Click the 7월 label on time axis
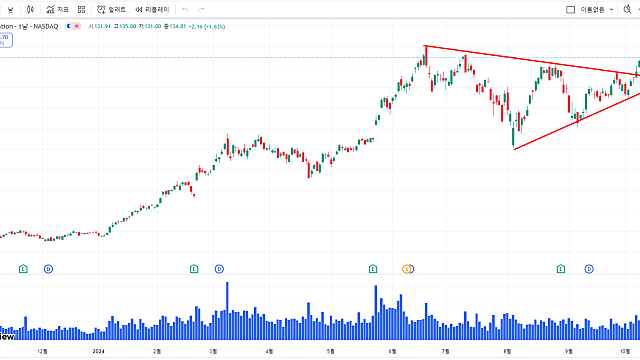This screenshot has width=640, height=360. 445,351
